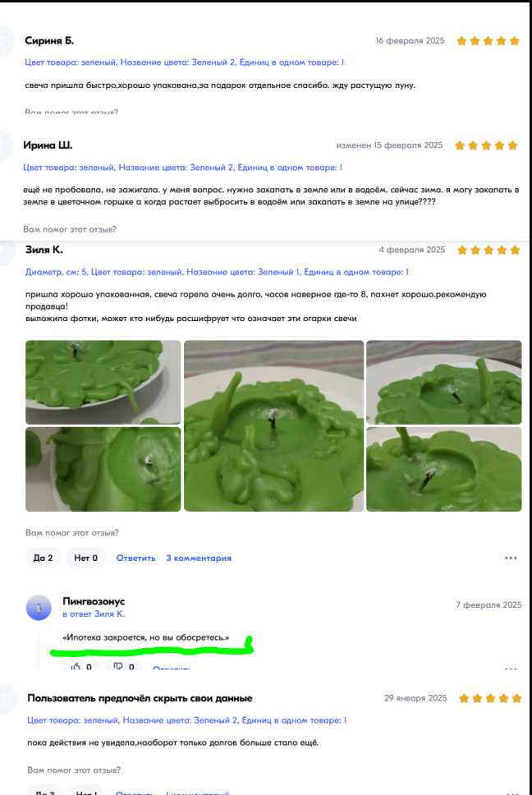
Task: Click star rating on Зиля К. review
Action: point(488,250)
